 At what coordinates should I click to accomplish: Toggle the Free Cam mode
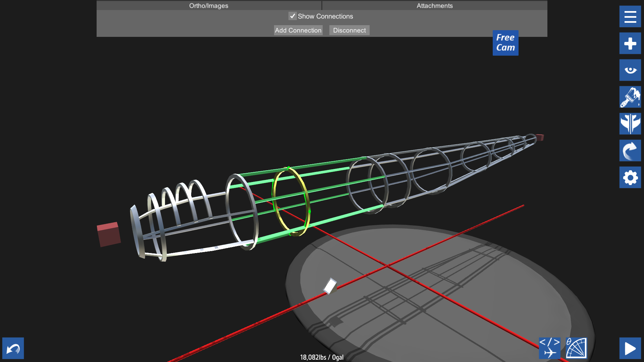pos(505,43)
